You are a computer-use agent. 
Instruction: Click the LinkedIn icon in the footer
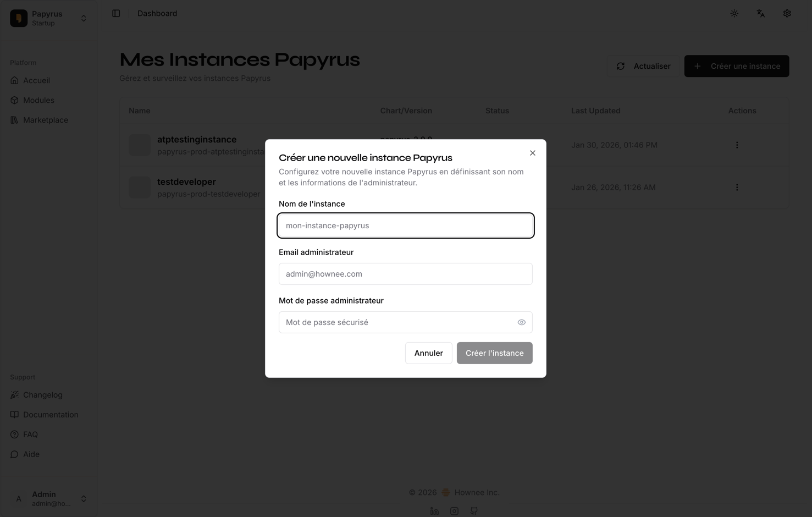(434, 511)
